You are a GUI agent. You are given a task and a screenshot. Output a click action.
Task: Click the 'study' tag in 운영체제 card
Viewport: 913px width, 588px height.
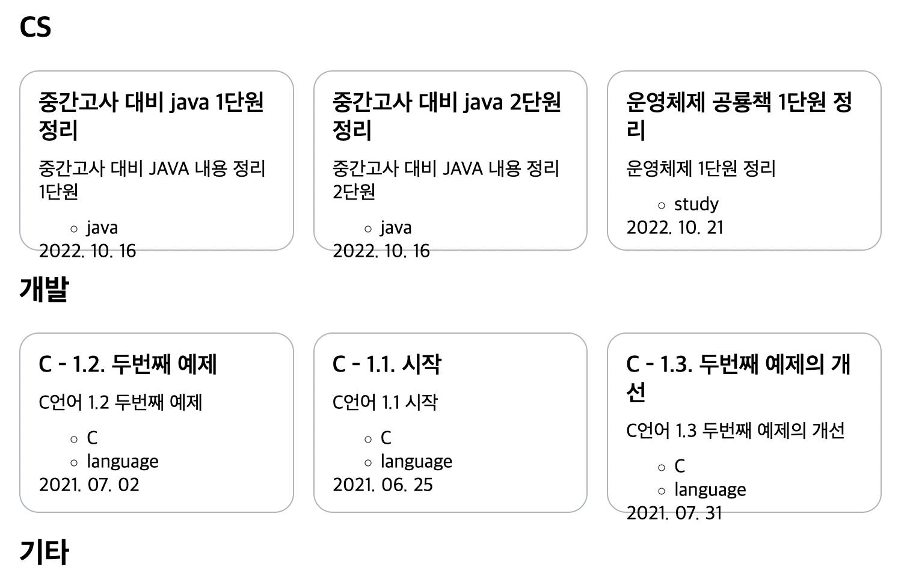tap(696, 204)
